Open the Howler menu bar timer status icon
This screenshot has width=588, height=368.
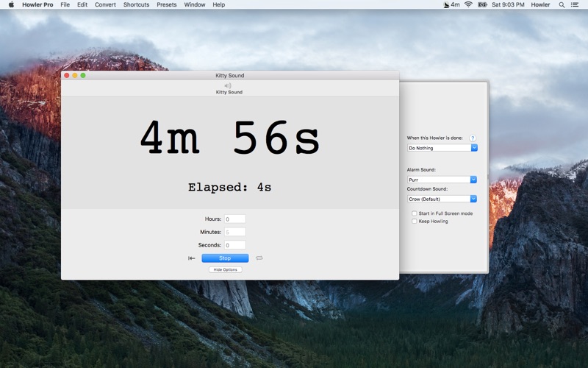(x=451, y=4)
